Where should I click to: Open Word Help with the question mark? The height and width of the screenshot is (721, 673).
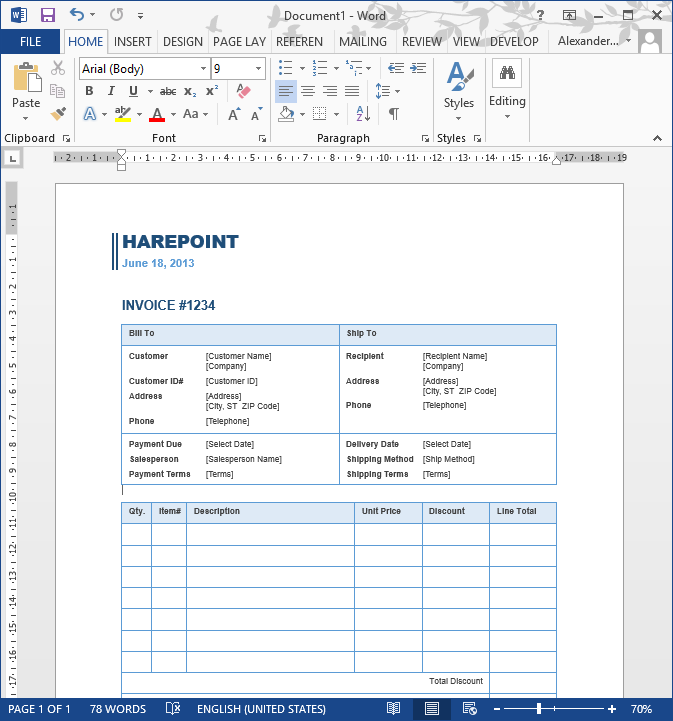click(x=541, y=15)
